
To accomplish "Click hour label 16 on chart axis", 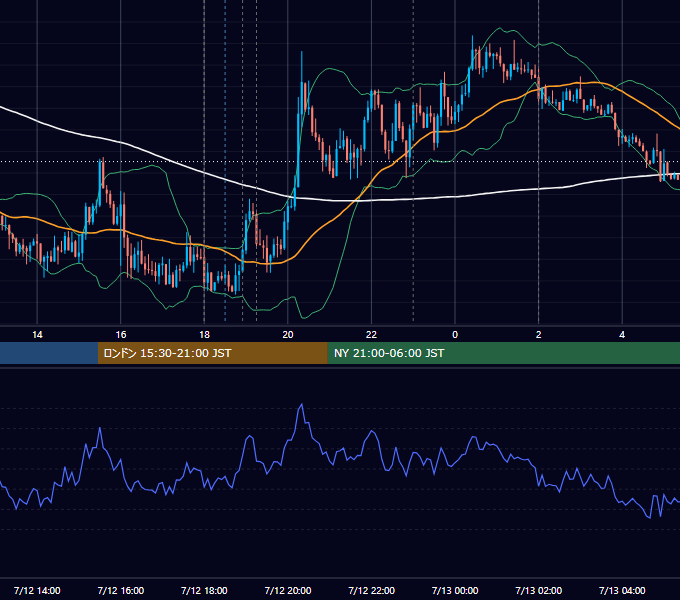I will click(121, 335).
